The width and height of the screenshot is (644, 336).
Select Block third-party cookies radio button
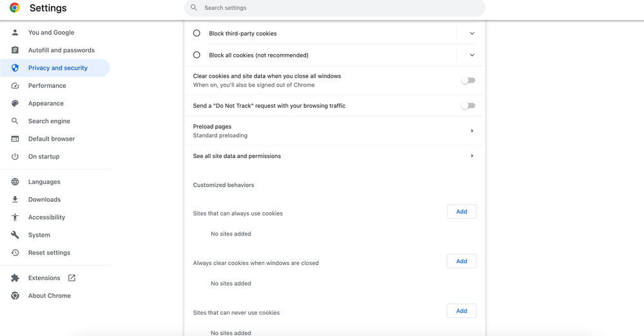click(197, 34)
